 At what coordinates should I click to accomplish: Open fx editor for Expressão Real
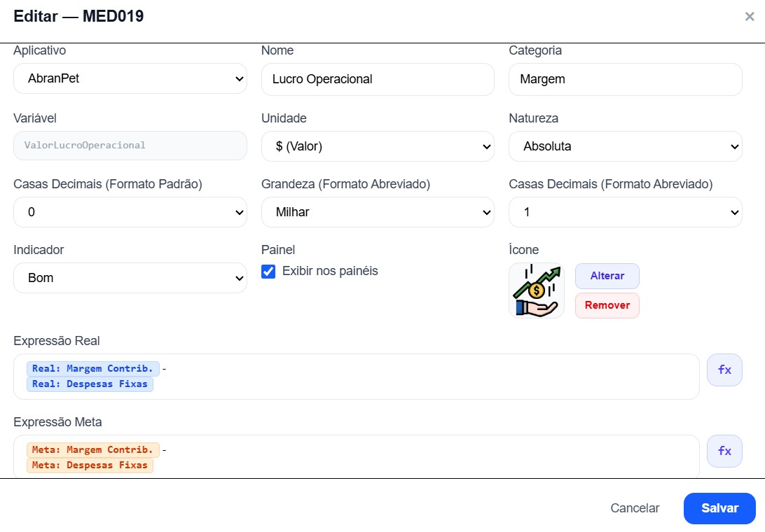click(x=724, y=370)
